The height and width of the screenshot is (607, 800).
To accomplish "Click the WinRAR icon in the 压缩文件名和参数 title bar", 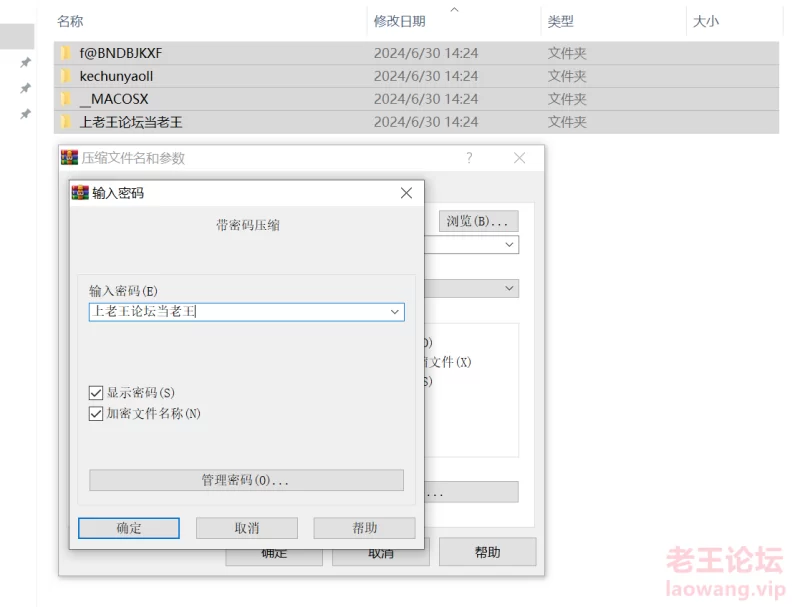I will click(x=69, y=158).
